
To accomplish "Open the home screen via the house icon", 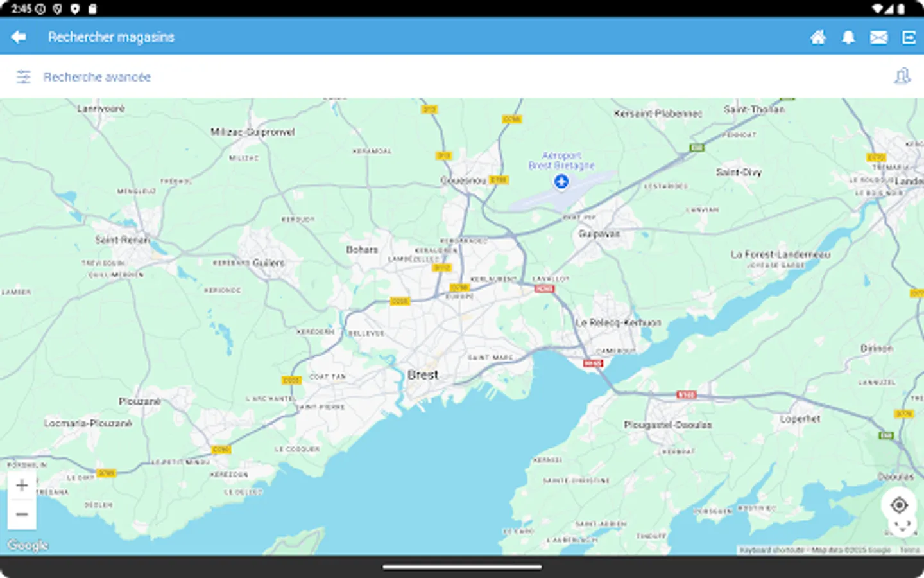I will point(817,37).
